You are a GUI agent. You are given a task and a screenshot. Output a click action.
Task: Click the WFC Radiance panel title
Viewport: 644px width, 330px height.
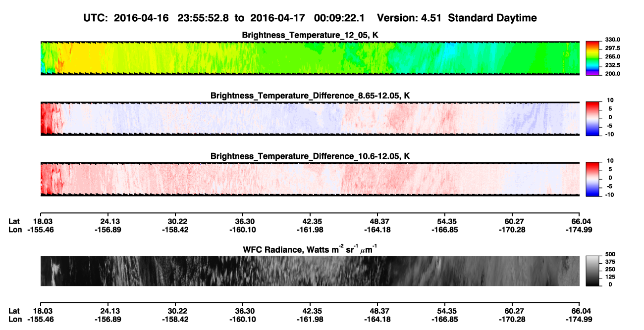[x=310, y=249]
